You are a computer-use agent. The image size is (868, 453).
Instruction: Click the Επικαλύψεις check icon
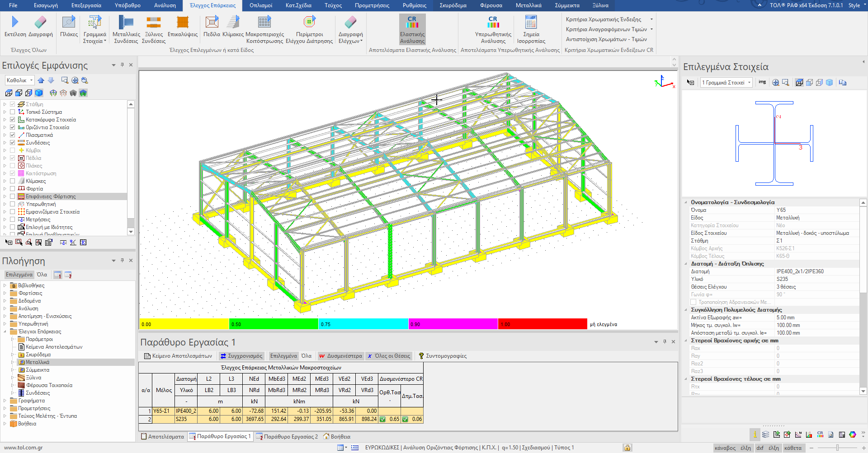pos(183,23)
